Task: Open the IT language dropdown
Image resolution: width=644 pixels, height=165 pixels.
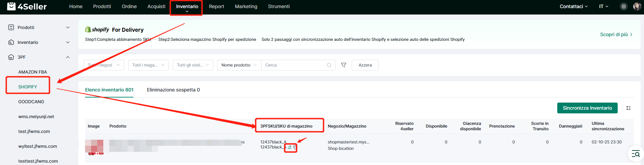Action: click(604, 6)
